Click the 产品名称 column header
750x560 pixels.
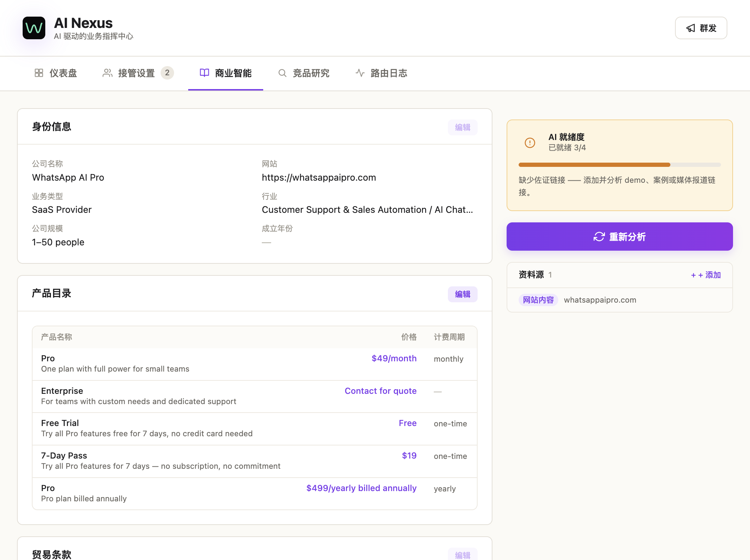pos(57,337)
